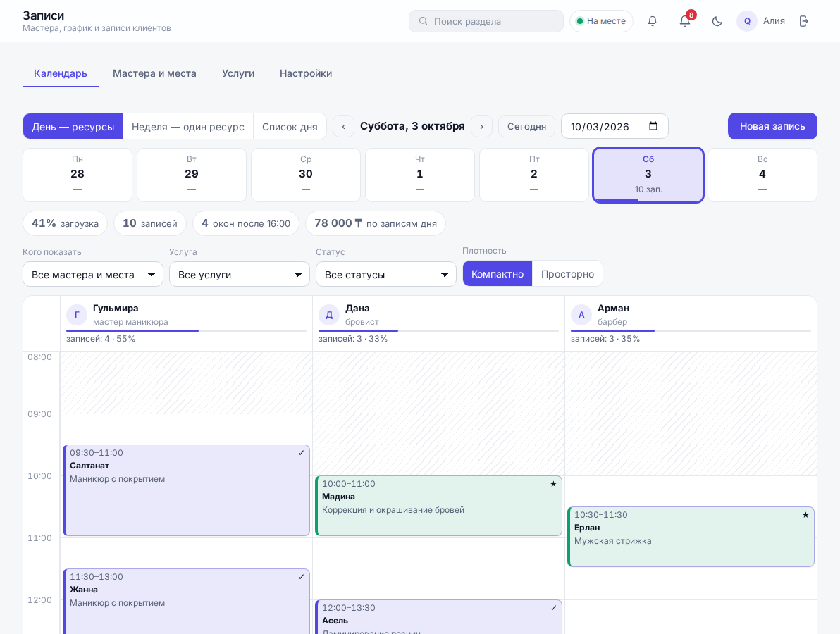840x634 pixels.
Task: Switch density to Просторно
Action: point(567,273)
